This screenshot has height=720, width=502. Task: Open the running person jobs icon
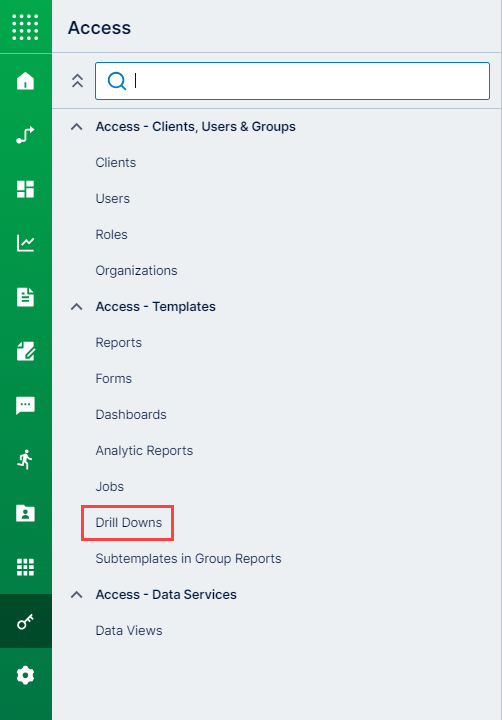25,459
